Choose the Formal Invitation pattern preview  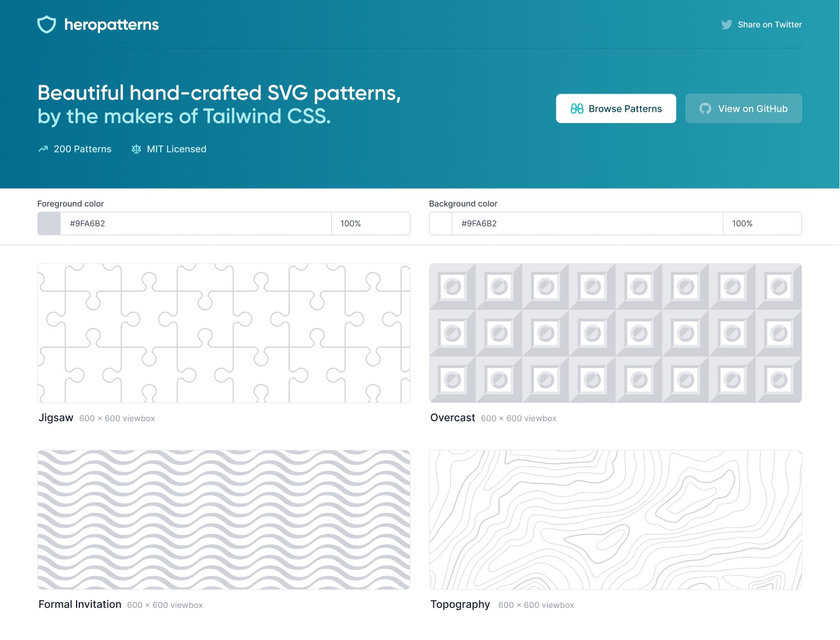[224, 519]
